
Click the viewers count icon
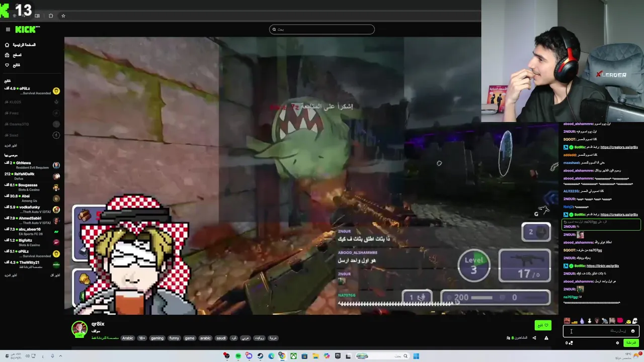[508, 338]
